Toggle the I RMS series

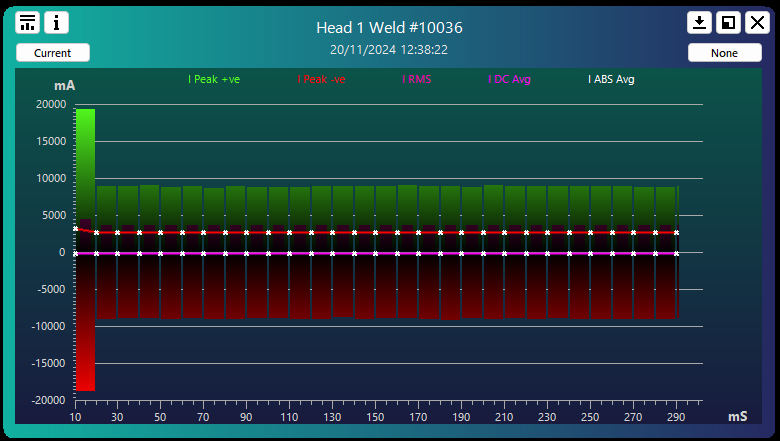tap(417, 79)
